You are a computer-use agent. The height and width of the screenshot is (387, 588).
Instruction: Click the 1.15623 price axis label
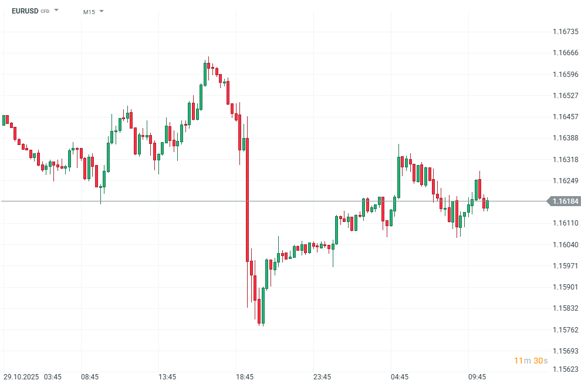[x=566, y=369]
